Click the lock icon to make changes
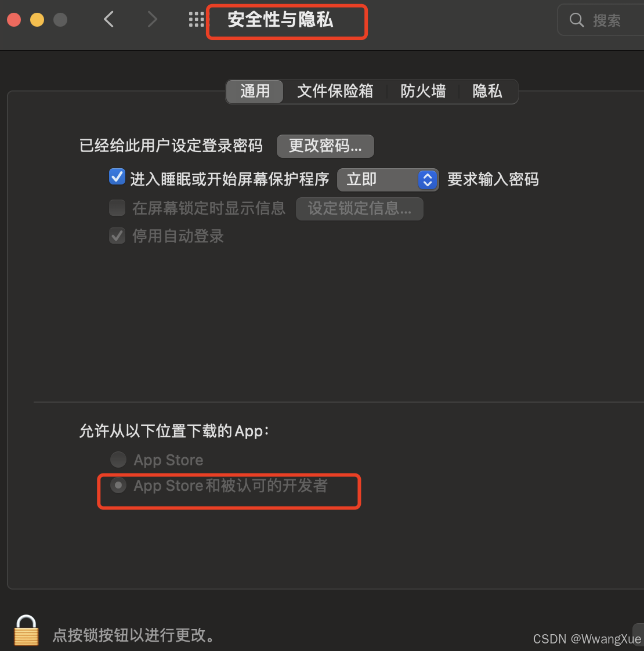The height and width of the screenshot is (651, 644). 26,630
